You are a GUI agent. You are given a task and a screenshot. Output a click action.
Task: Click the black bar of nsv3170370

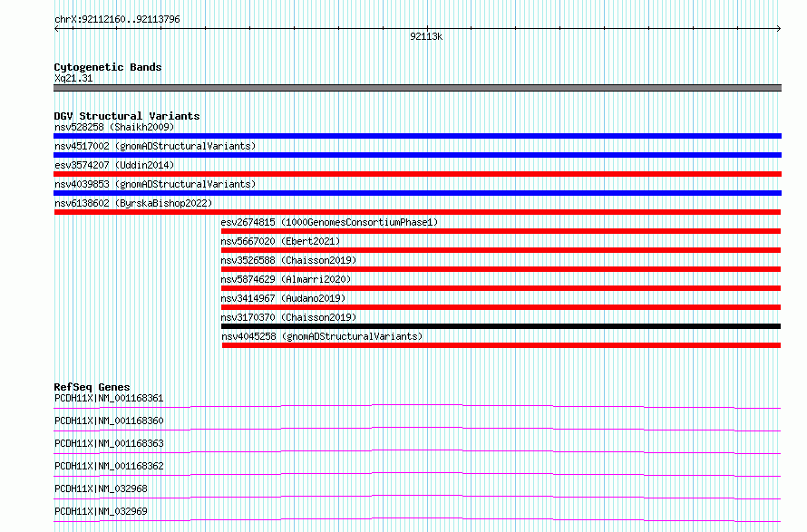pos(501,326)
